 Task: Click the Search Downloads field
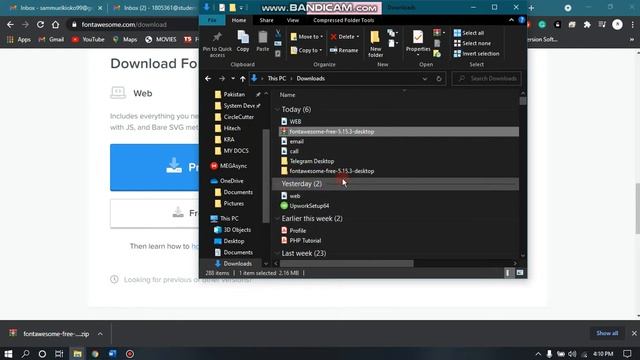[487, 78]
